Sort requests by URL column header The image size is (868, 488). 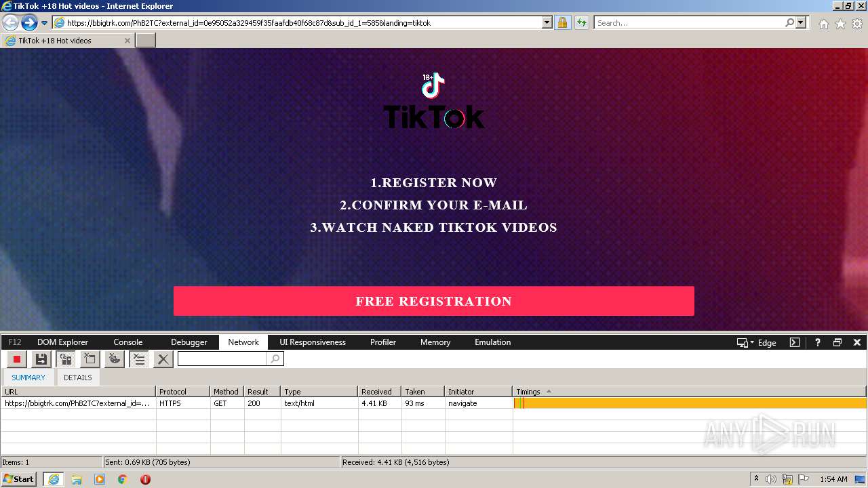point(78,392)
